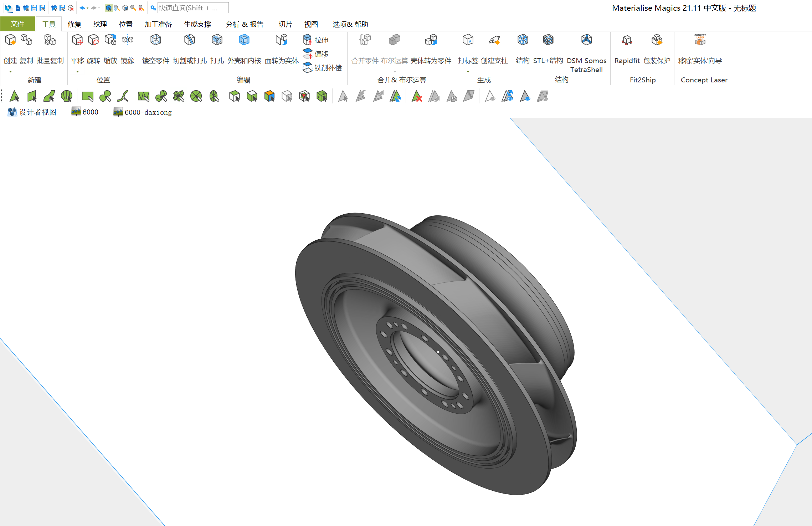Open the 打标签 label tool
812x526 pixels.
pyautogui.click(x=468, y=40)
